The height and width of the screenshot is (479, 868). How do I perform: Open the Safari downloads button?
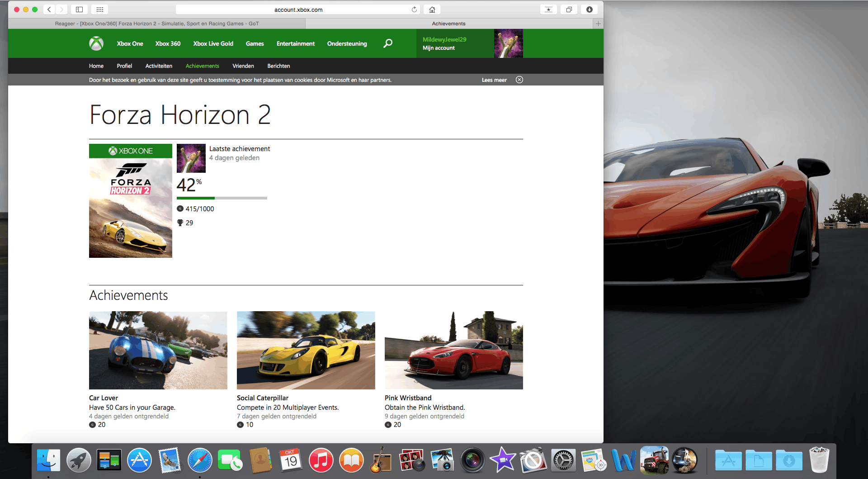pyautogui.click(x=590, y=9)
